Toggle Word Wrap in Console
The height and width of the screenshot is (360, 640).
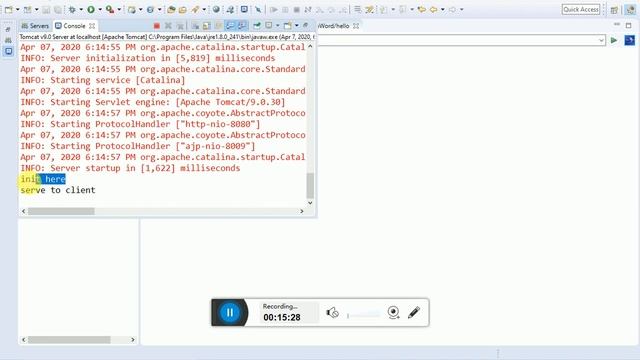[x=218, y=26]
